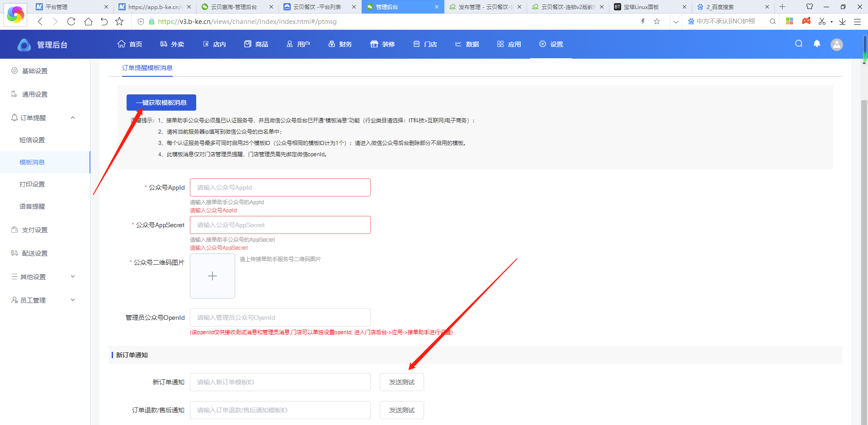The image size is (868, 425).
Task: Focus the 管理员公众号OpenId input field
Action: tap(280, 318)
